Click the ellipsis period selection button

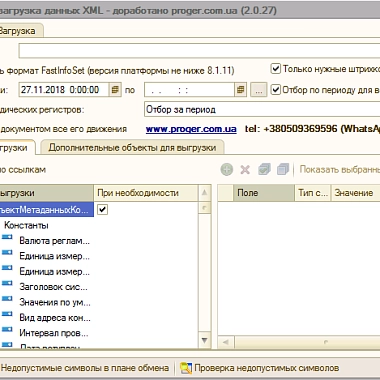[x=259, y=90]
